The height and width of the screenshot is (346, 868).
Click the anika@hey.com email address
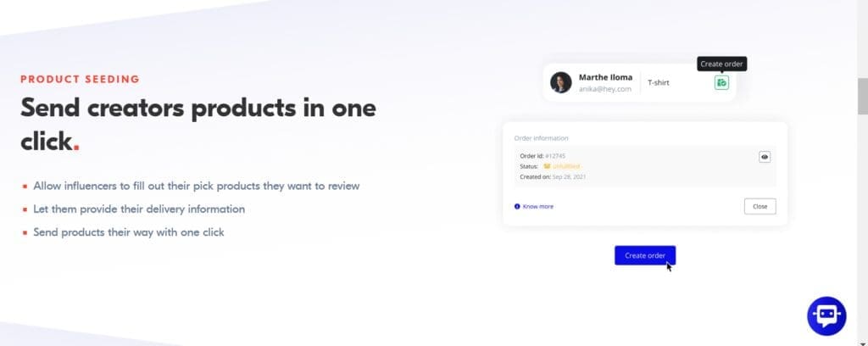[604, 89]
